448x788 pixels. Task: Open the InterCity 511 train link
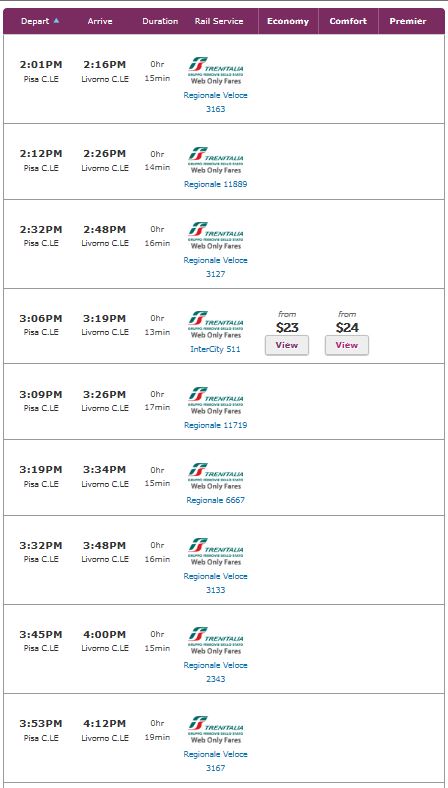tap(215, 349)
